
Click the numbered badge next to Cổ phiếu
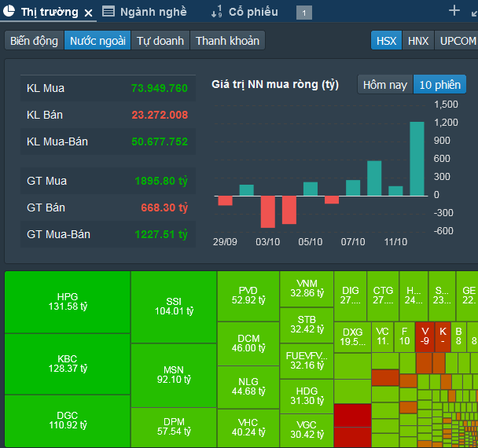304,13
